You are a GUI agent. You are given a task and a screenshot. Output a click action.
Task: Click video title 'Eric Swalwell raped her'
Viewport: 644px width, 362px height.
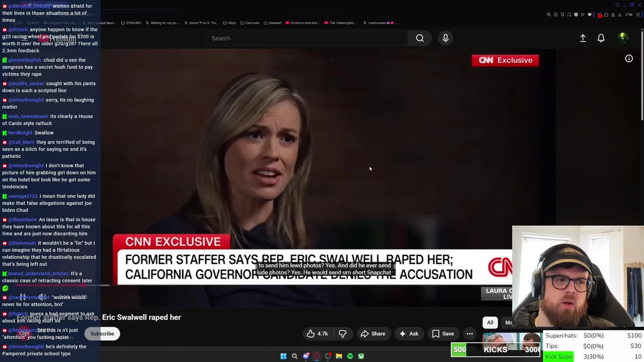tap(141, 317)
